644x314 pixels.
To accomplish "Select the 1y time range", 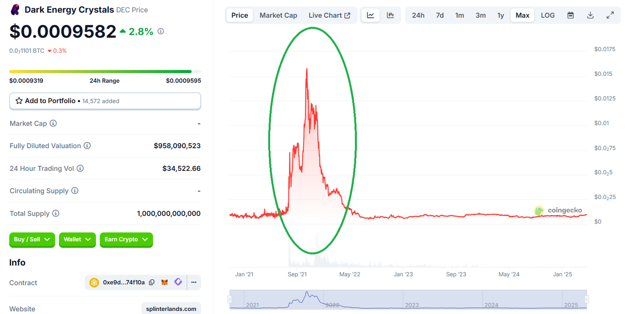I will pyautogui.click(x=501, y=15).
